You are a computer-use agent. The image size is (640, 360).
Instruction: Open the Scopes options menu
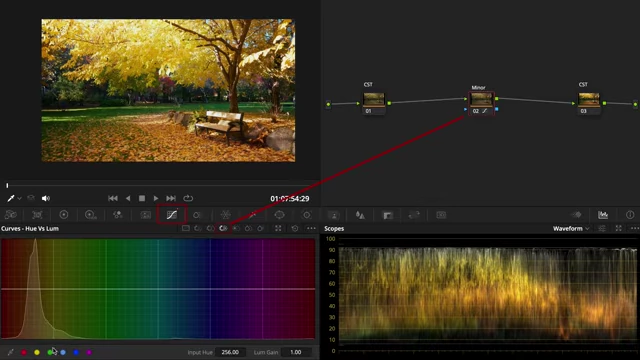[635, 229]
